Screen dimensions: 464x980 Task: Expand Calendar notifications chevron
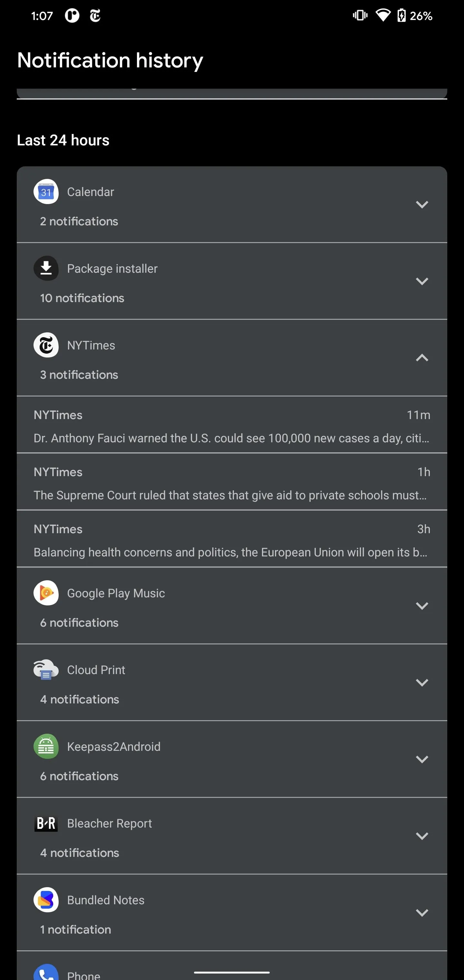(422, 205)
